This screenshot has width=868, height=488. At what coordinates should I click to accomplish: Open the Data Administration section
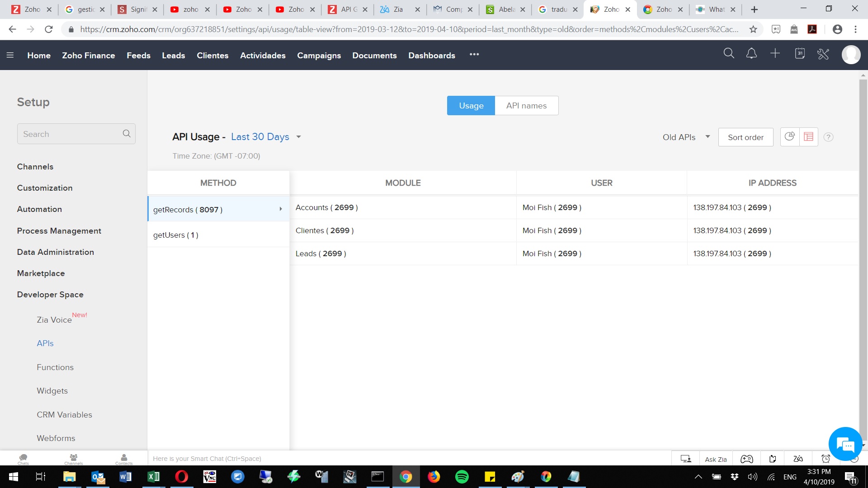56,252
